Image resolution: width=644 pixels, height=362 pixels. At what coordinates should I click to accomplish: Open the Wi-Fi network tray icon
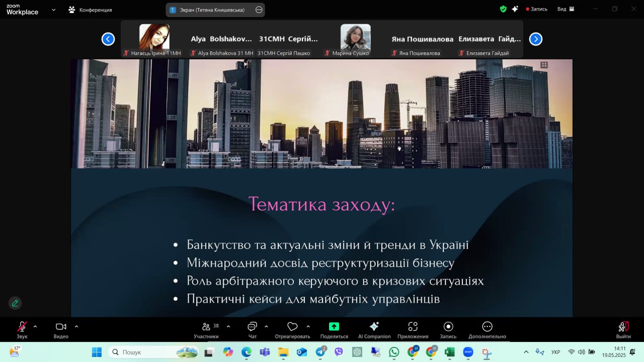tap(571, 352)
